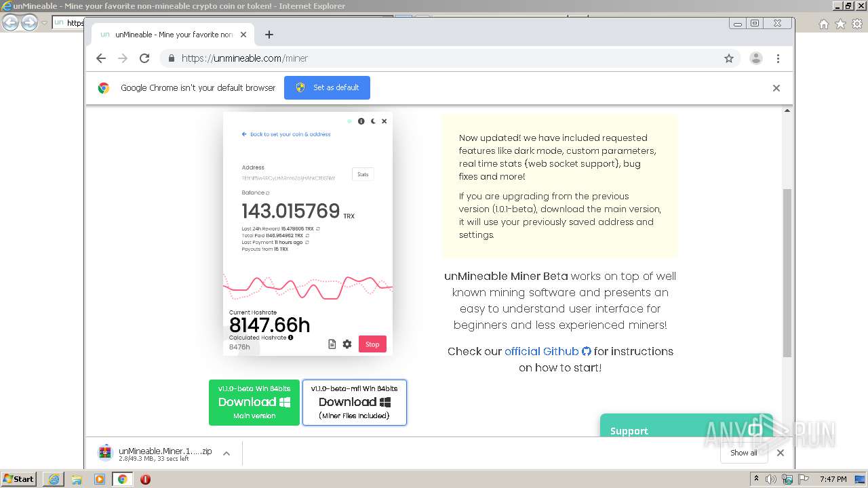Click the Github logo icon

click(x=586, y=351)
